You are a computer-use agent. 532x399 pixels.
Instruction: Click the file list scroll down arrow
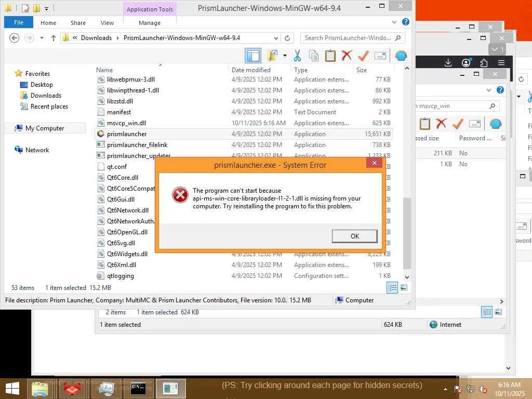click(x=407, y=277)
